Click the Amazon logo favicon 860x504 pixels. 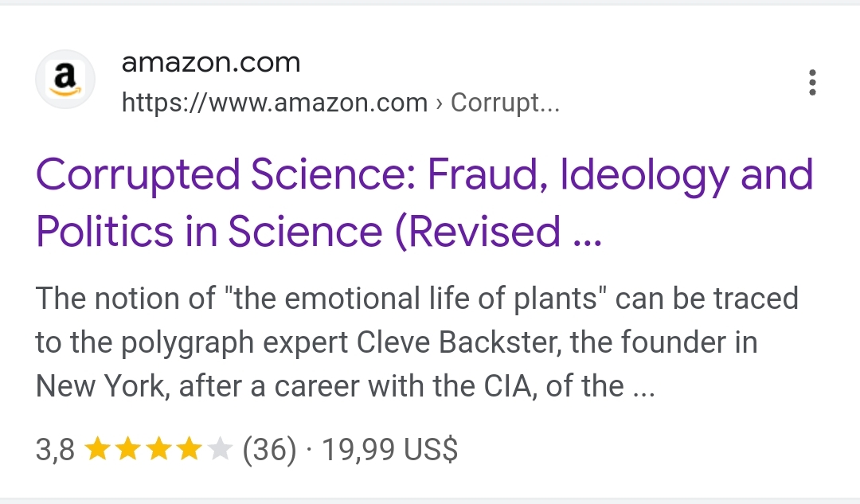(65, 81)
